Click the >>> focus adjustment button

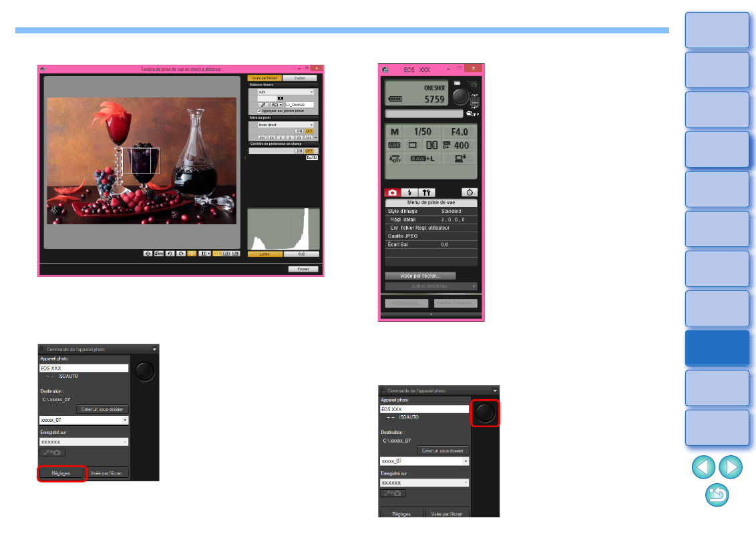pos(309,138)
